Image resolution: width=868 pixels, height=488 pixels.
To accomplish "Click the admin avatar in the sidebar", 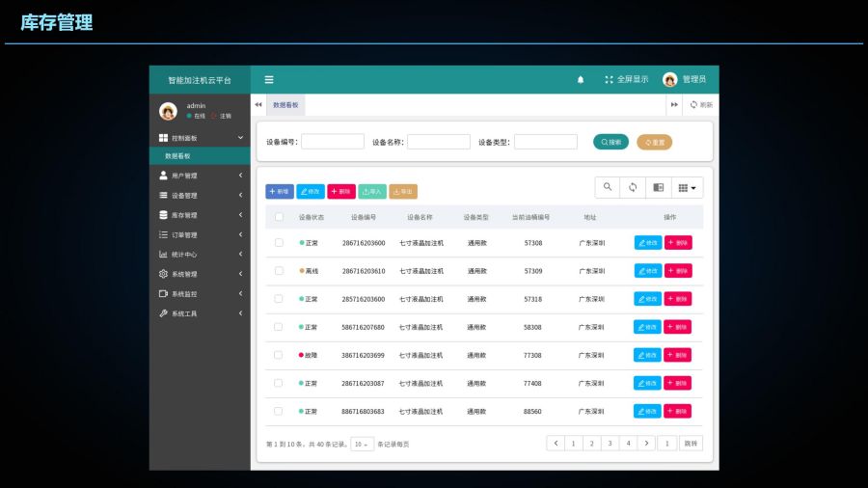I will [x=168, y=111].
